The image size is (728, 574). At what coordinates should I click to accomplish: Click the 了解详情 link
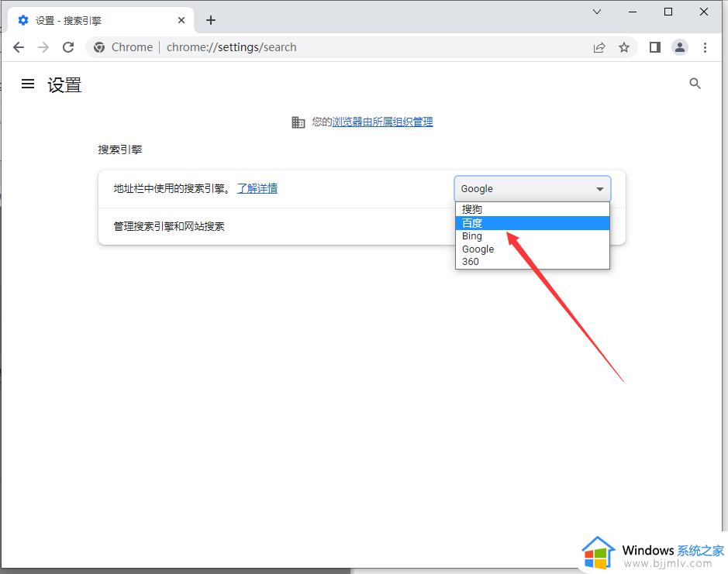257,188
